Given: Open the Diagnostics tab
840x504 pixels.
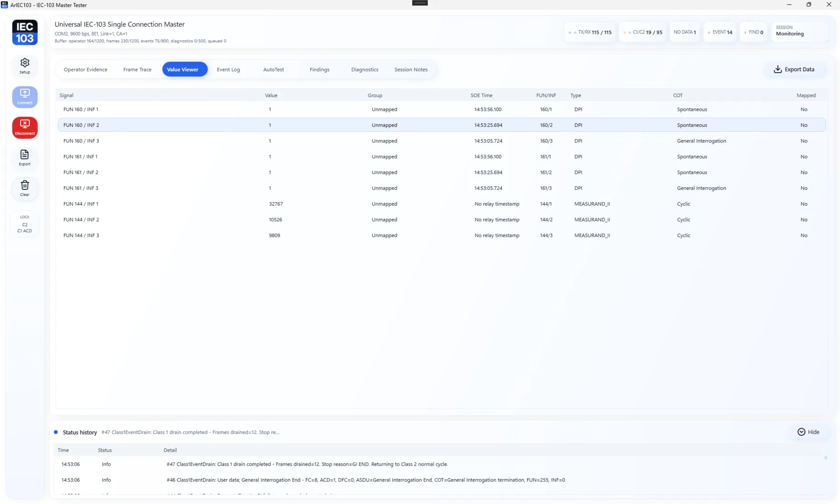Looking at the screenshot, I should click(x=364, y=70).
